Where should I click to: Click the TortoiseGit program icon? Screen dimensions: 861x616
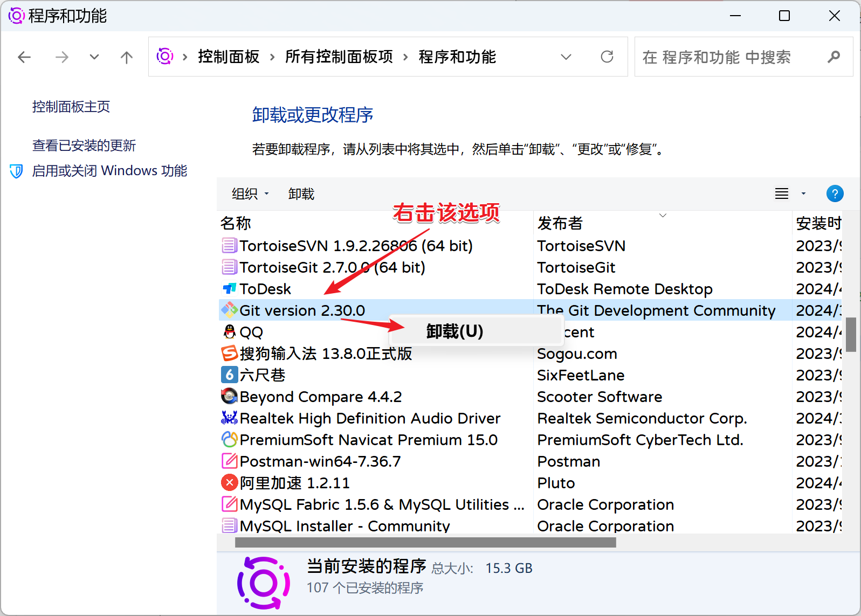pyautogui.click(x=229, y=267)
